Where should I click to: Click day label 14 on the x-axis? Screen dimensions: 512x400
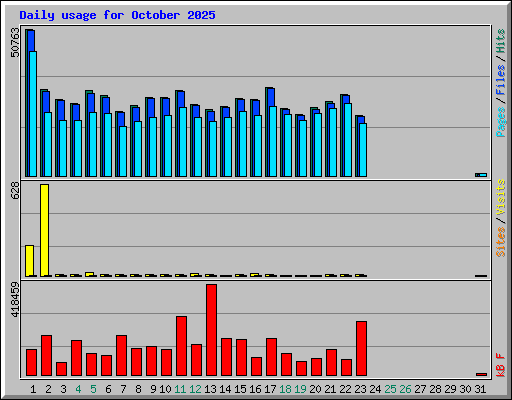point(225,389)
